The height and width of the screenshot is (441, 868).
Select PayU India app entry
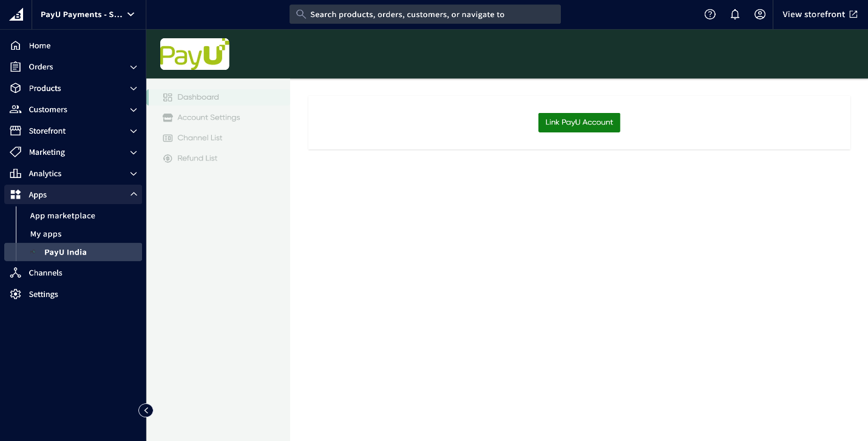click(73, 252)
